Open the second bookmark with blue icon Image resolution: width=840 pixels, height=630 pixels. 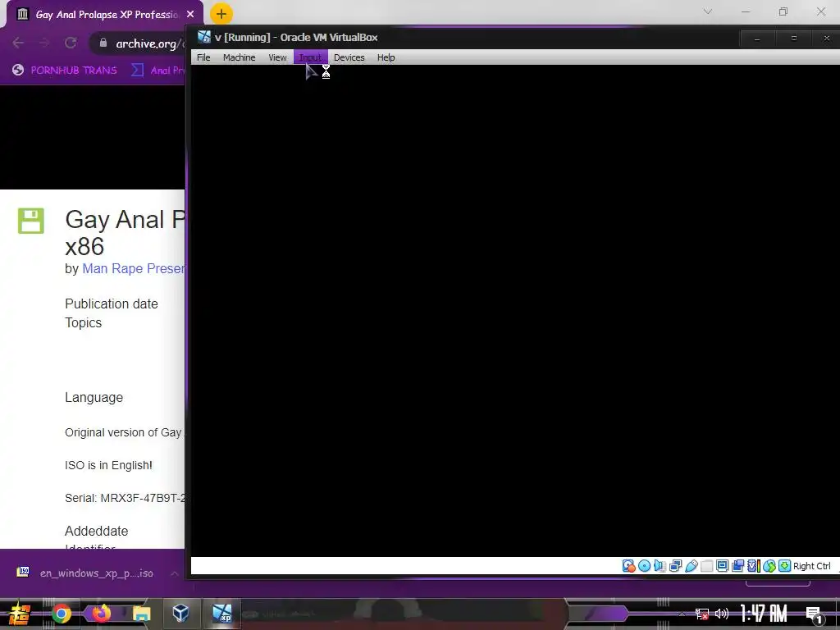click(x=158, y=71)
